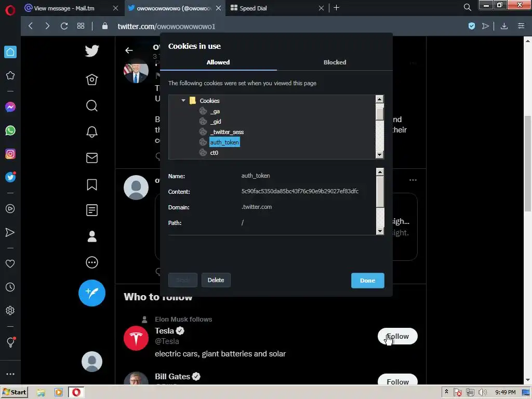Open Twitter Profile person icon
Viewport: 532px width, 399px height.
pyautogui.click(x=91, y=236)
